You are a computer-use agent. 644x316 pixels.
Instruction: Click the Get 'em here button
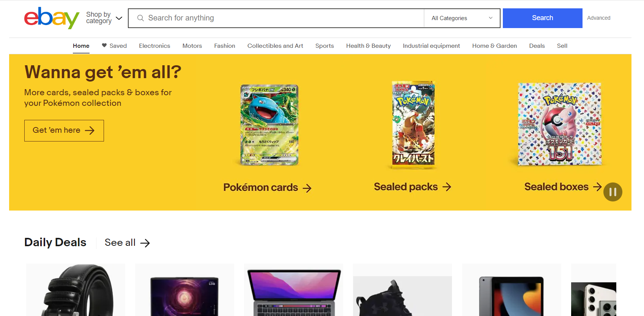tap(64, 130)
